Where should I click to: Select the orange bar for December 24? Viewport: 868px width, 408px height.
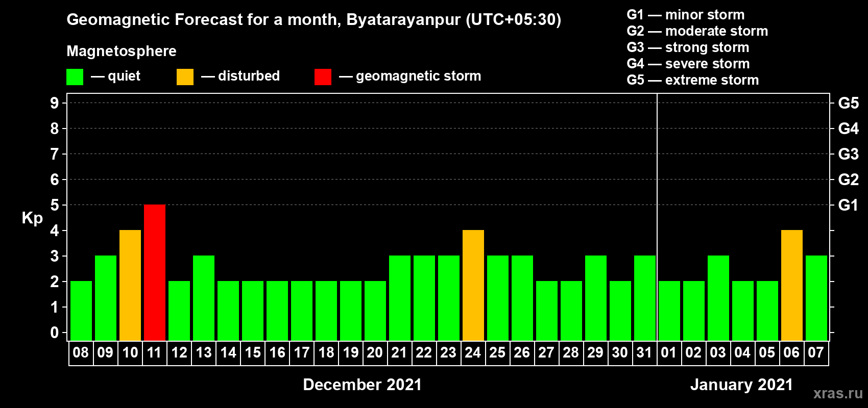pos(473,285)
